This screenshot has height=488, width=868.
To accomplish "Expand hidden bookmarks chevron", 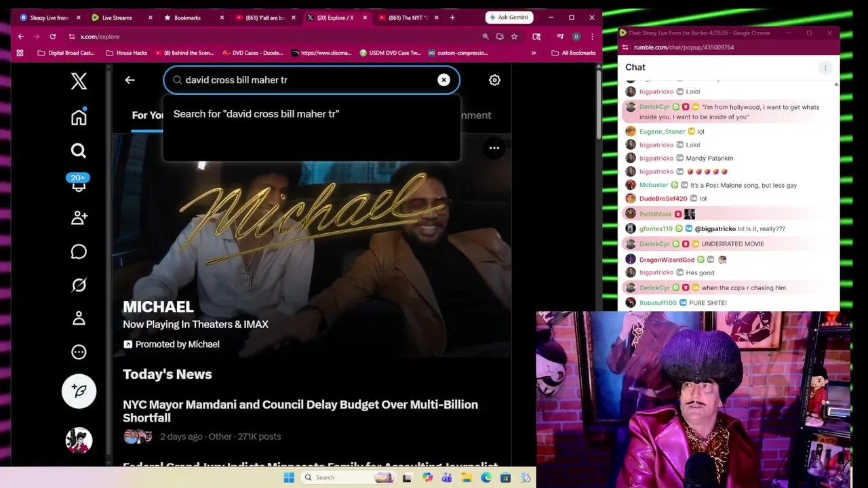I will 534,53.
